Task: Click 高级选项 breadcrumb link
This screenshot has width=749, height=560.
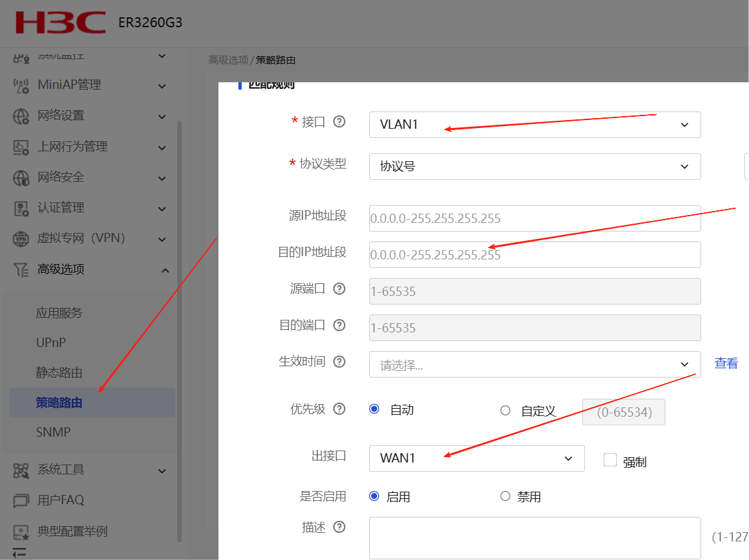Action: (x=228, y=60)
